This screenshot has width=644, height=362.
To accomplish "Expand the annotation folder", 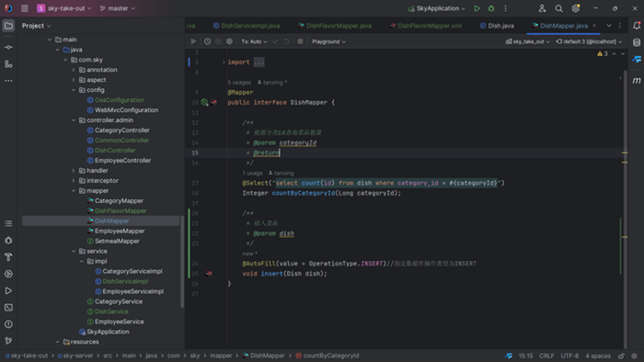I will click(74, 70).
